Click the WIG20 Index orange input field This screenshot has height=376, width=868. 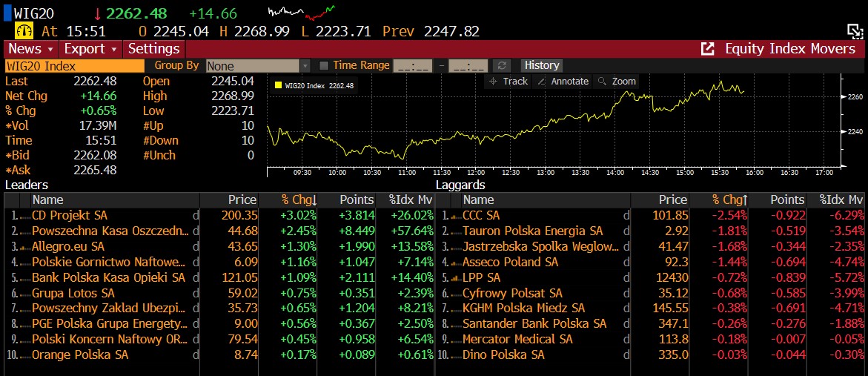point(74,66)
